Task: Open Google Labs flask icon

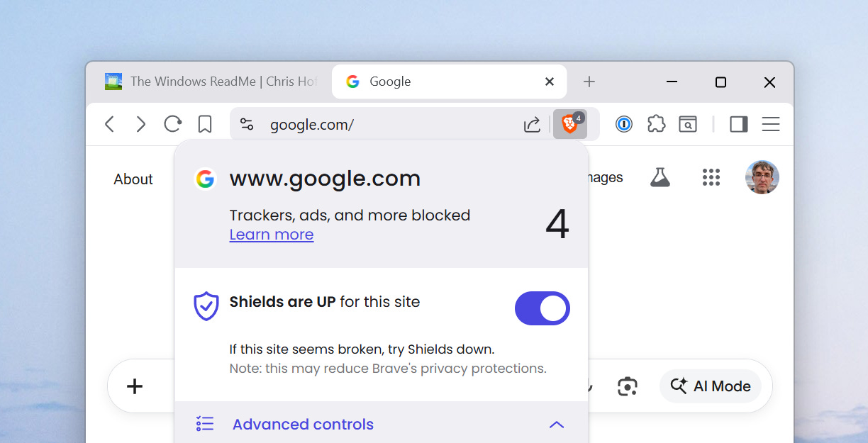Action: 660,177
